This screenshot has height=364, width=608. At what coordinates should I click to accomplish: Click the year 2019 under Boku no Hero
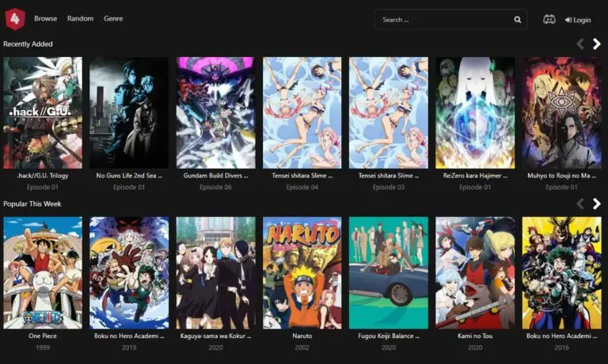(129, 347)
